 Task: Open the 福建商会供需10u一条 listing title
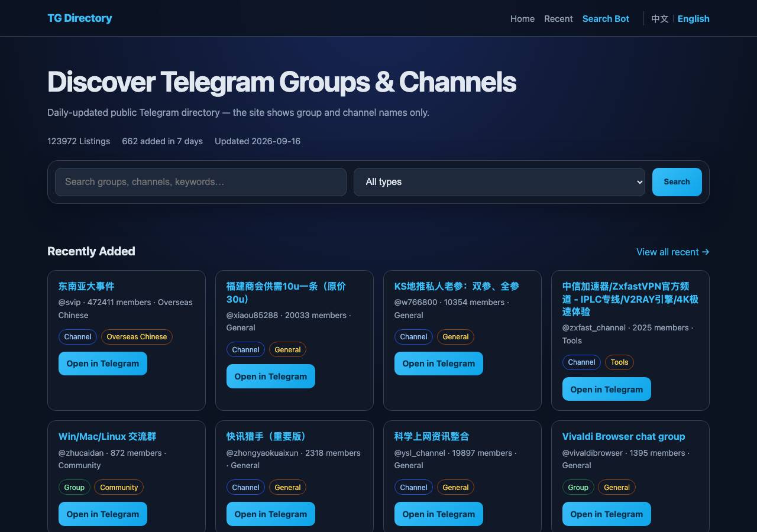(x=286, y=293)
